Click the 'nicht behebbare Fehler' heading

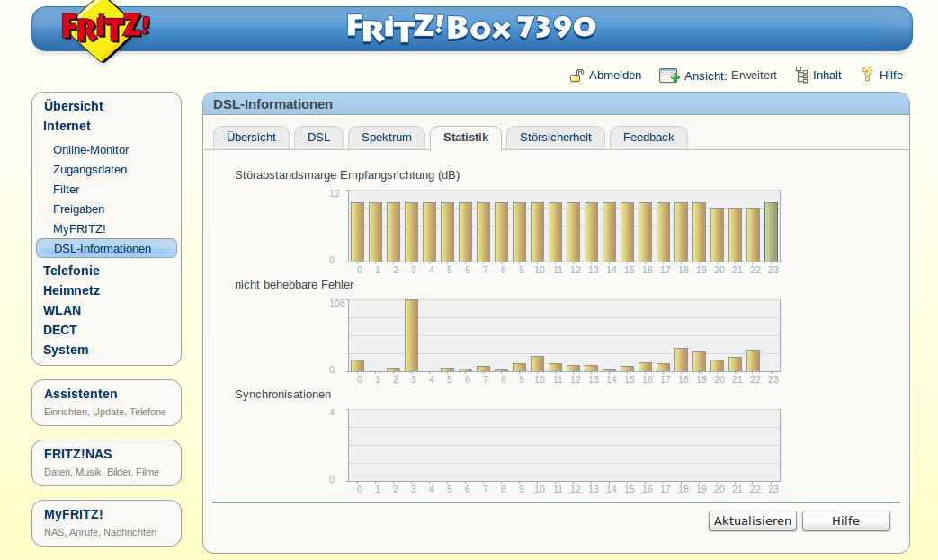coord(294,285)
